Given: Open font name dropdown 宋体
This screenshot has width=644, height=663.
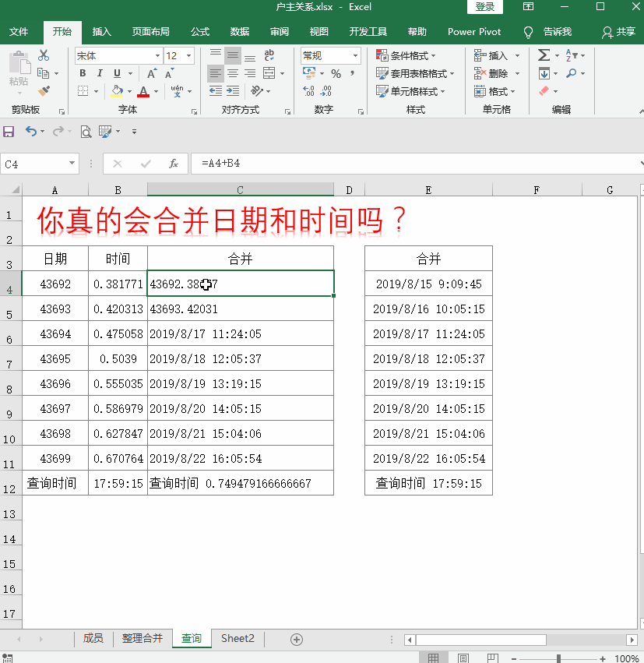Looking at the screenshot, I should tap(157, 55).
